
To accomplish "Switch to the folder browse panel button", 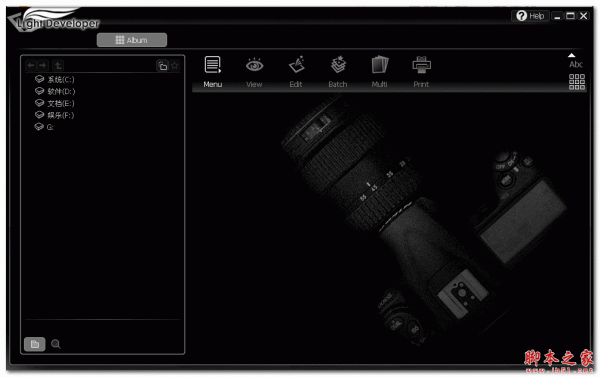I will coord(34,344).
